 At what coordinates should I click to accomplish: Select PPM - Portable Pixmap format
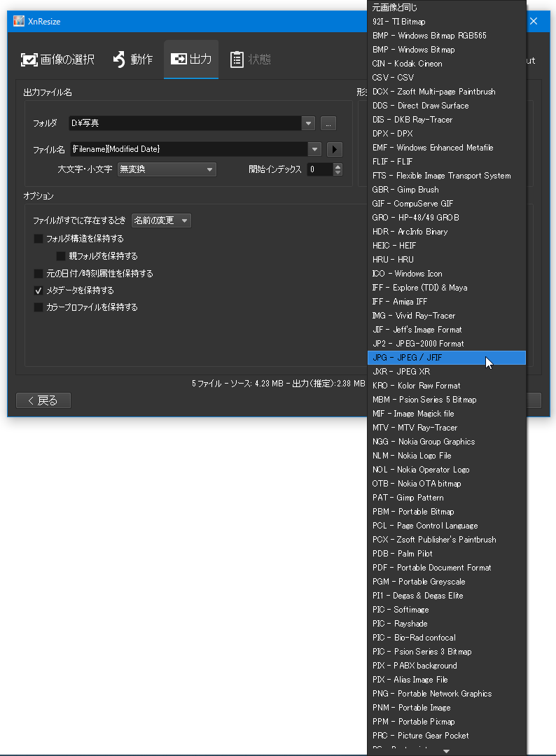coord(447,721)
